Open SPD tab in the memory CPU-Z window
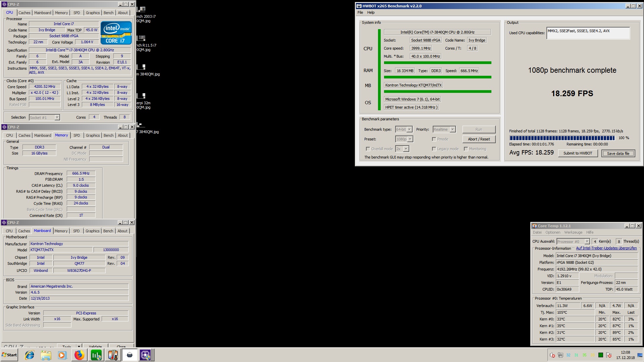 [x=77, y=135]
